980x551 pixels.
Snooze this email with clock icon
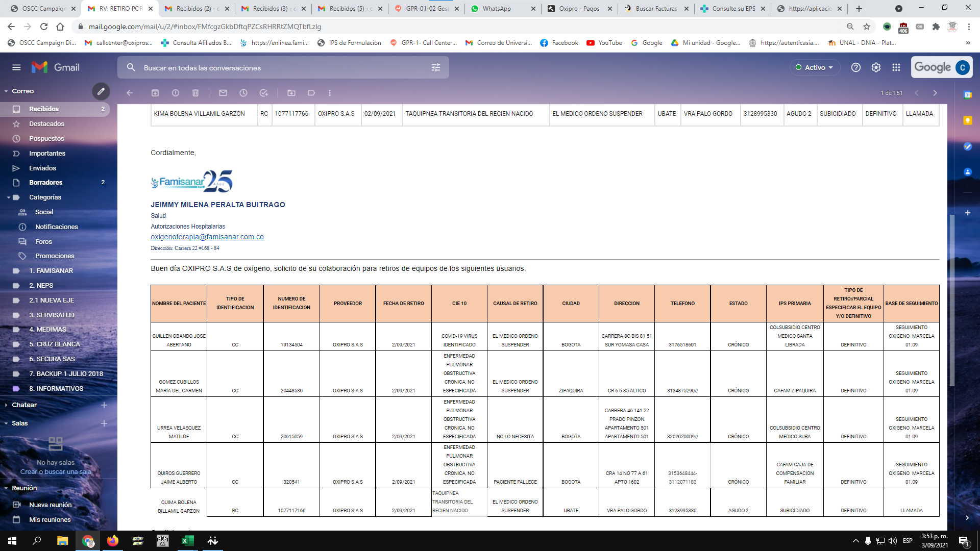tap(243, 93)
